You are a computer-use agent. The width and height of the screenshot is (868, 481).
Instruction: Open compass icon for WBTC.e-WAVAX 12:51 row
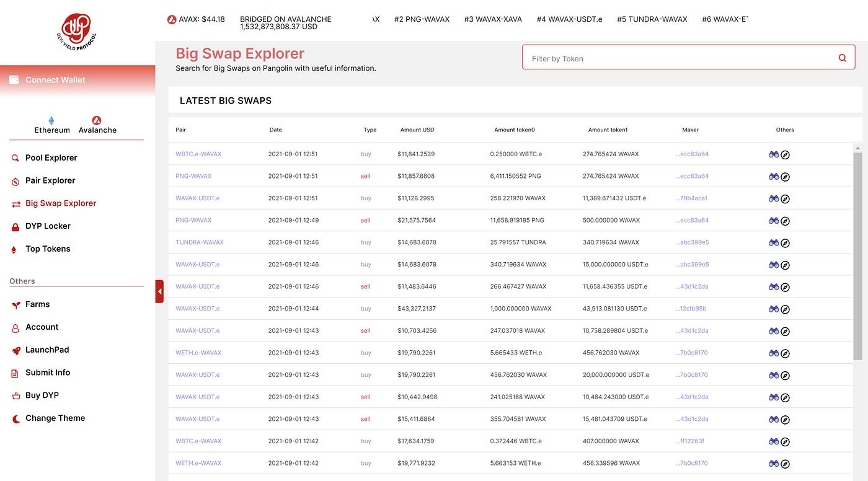(785, 154)
